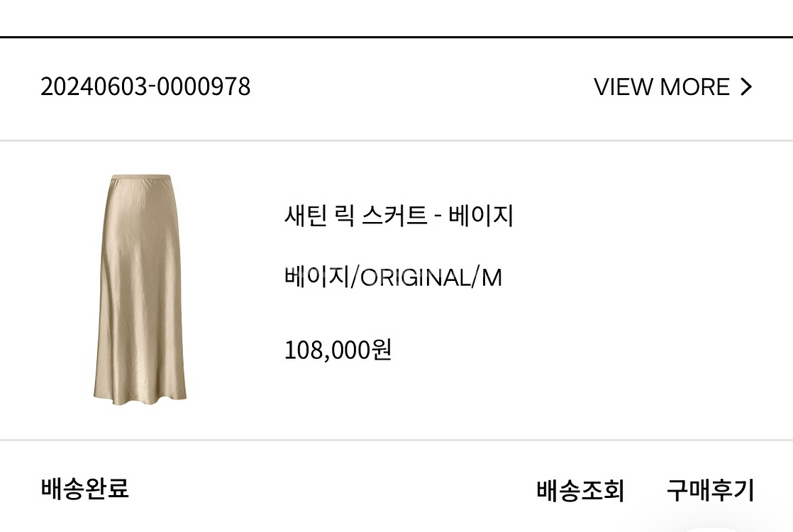Click the size M in the option line
Image resolution: width=793 pixels, height=532 pixels.
click(491, 277)
